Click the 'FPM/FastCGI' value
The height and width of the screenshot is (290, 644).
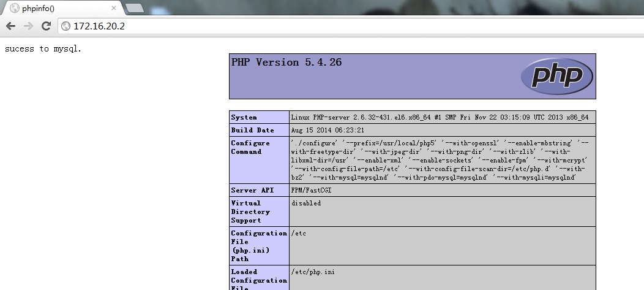[311, 190]
